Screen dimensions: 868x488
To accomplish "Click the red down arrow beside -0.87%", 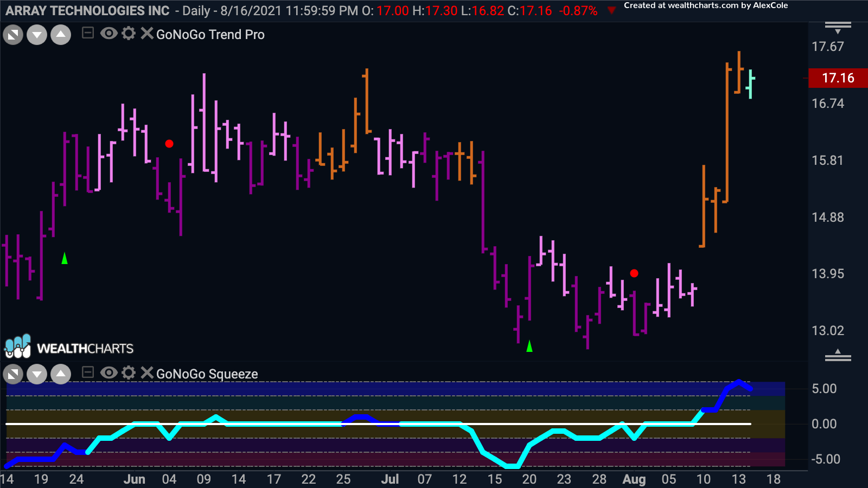I will [611, 10].
